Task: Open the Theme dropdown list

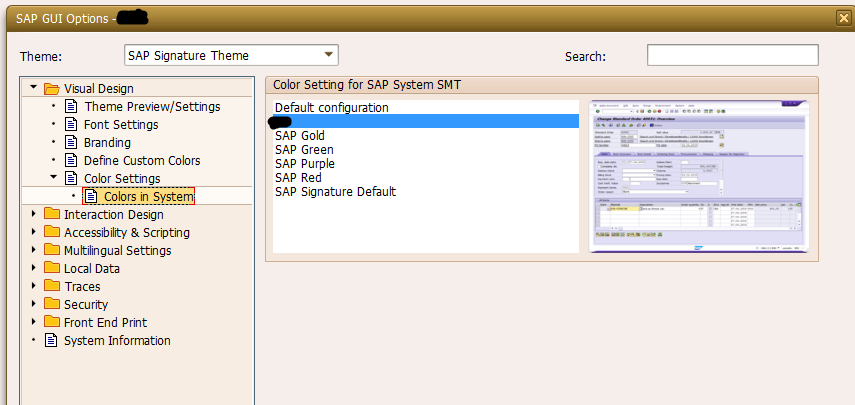Action: [x=329, y=55]
